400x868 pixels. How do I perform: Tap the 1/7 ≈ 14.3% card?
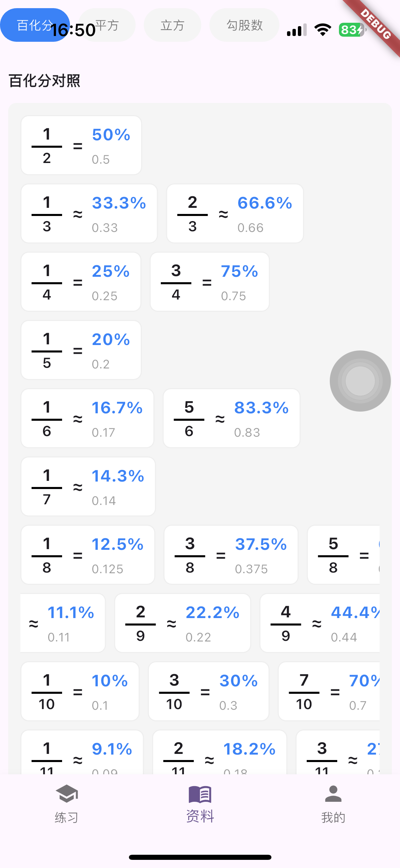88,487
